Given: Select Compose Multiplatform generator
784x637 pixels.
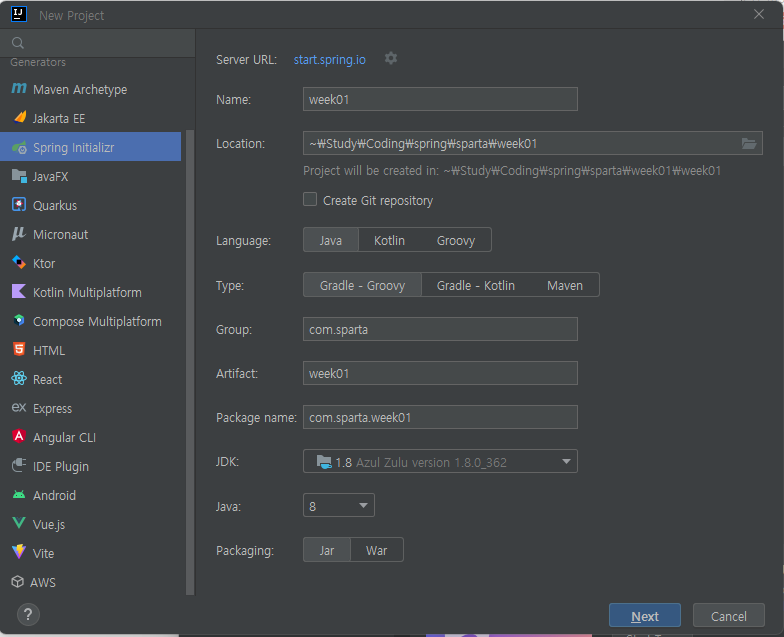Looking at the screenshot, I should coord(90,322).
